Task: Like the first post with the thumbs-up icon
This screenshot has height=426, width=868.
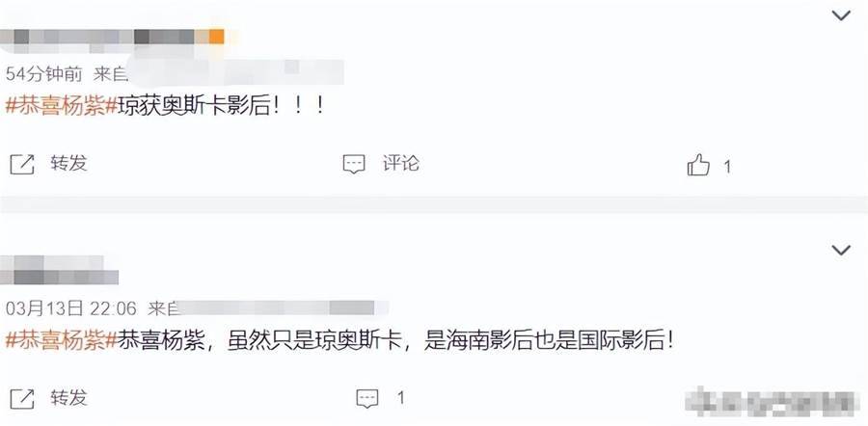Action: pyautogui.click(x=698, y=165)
